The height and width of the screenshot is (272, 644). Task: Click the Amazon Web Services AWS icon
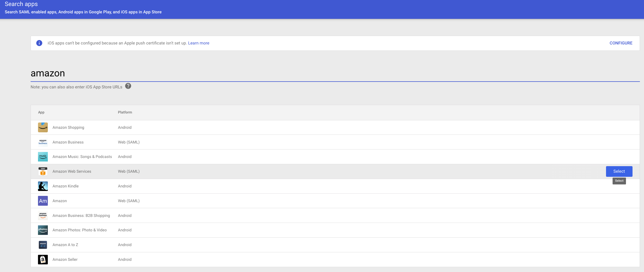[43, 171]
